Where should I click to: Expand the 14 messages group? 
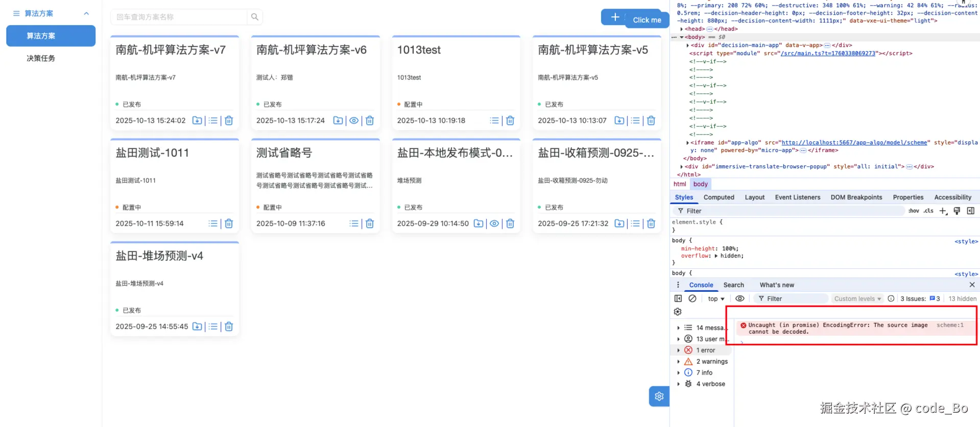point(678,328)
